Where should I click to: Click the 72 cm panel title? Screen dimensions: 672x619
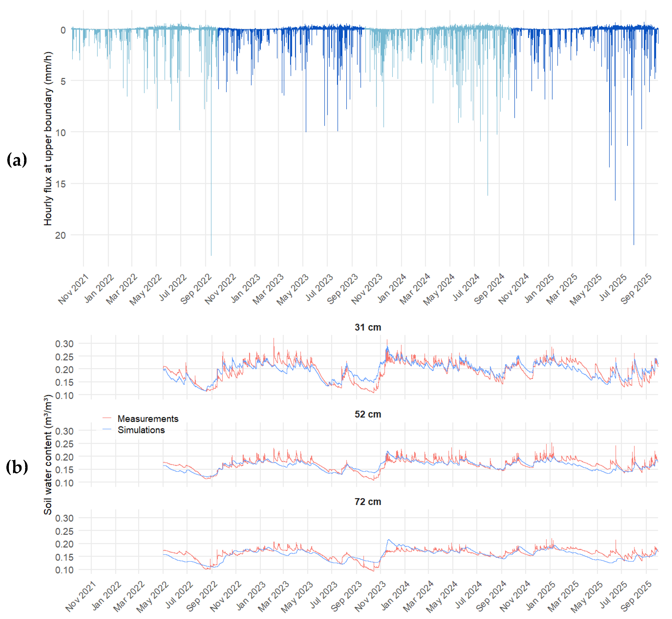(x=368, y=501)
